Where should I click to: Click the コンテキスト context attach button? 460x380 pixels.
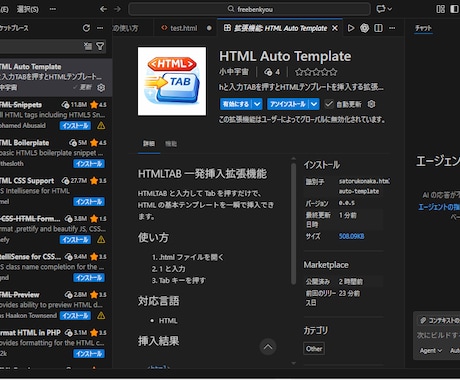coord(439,321)
